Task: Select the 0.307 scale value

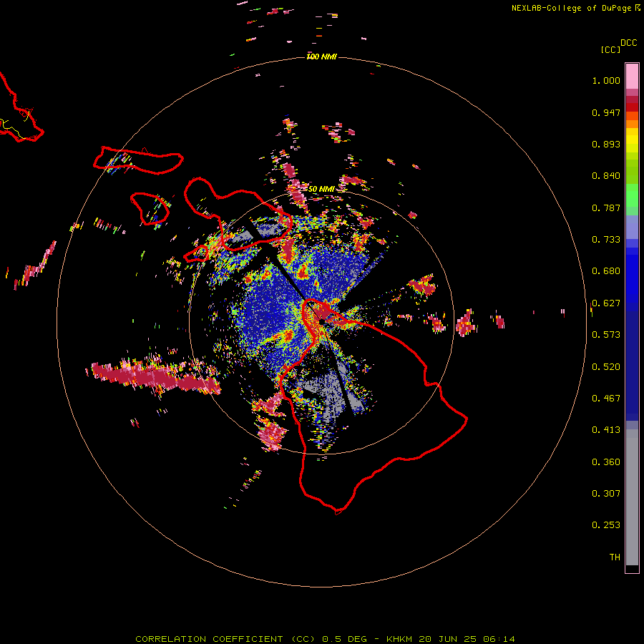Action: [606, 494]
